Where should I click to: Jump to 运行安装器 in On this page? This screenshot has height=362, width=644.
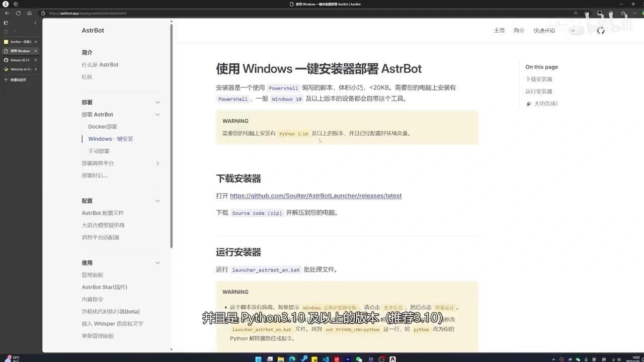pos(539,92)
